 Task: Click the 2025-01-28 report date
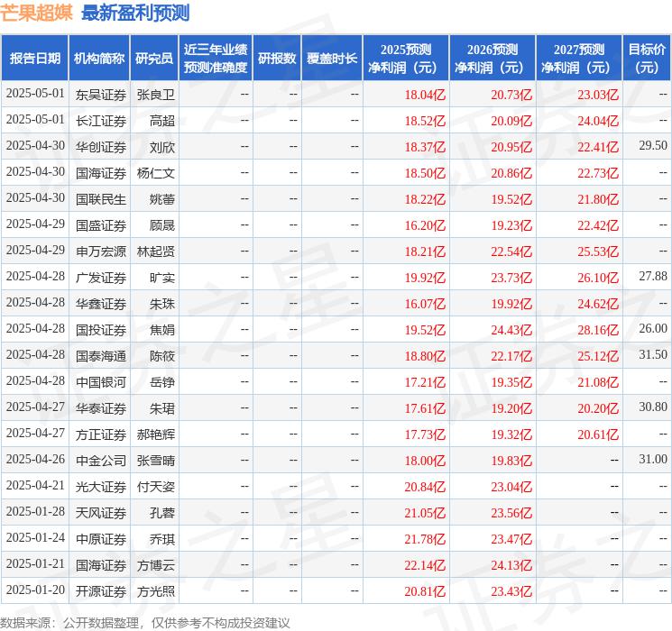point(35,511)
